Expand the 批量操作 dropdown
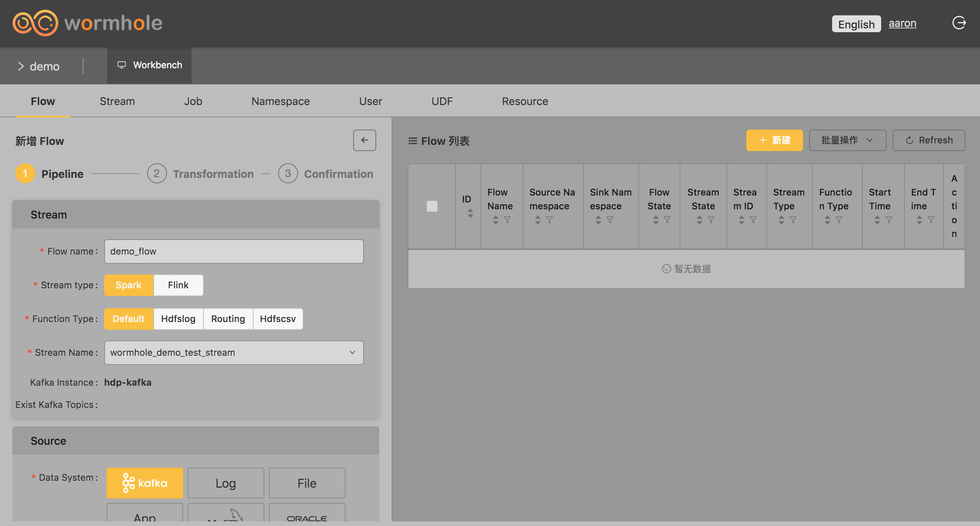 click(847, 140)
